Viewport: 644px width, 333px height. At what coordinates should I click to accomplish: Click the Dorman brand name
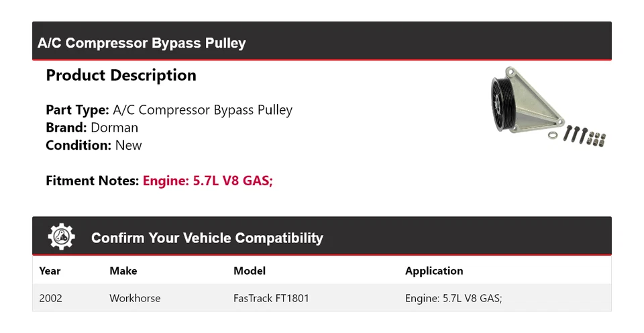115,128
